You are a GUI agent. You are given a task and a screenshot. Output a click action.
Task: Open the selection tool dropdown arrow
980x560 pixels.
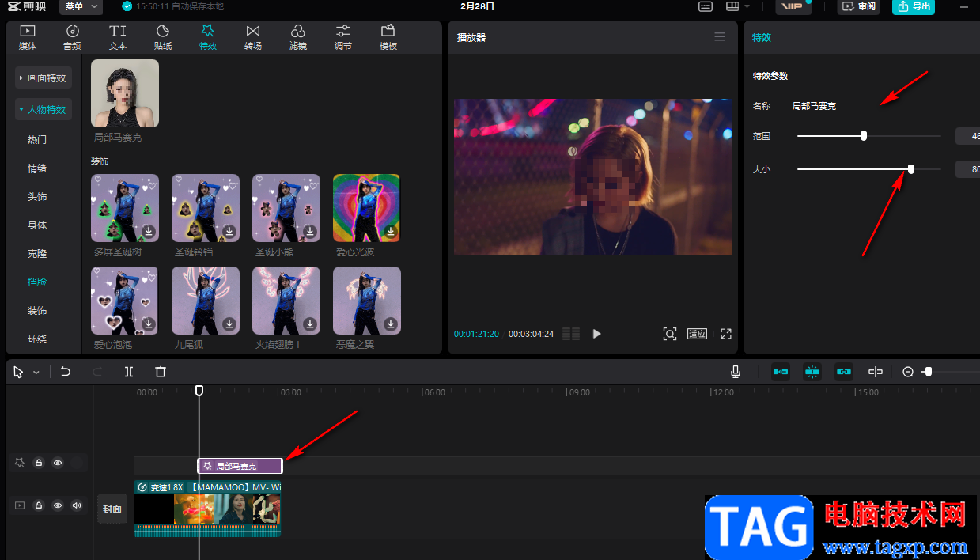click(x=36, y=373)
